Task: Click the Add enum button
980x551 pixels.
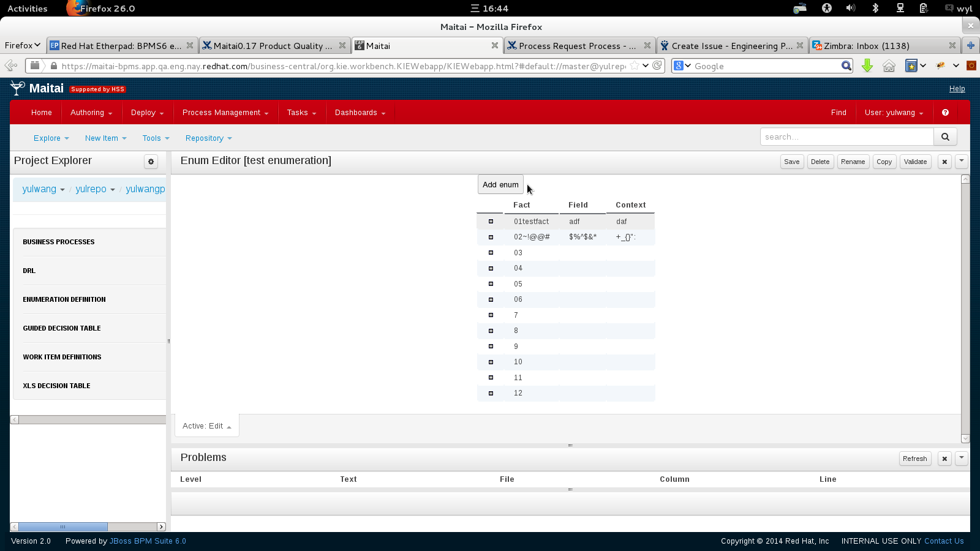Action: tap(500, 185)
